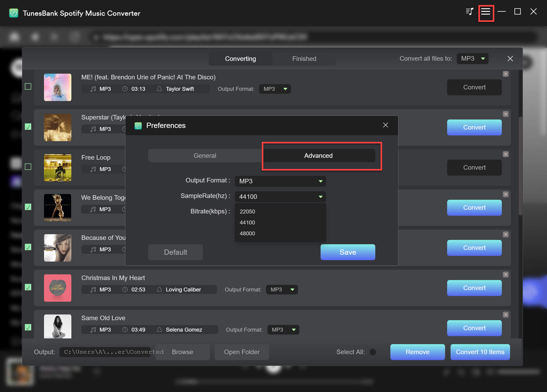This screenshot has width=547, height=392.
Task: Close the Preferences dialog
Action: (x=385, y=125)
